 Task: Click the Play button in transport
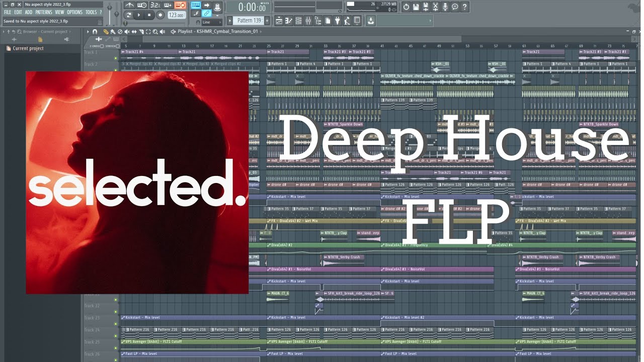[x=138, y=15]
